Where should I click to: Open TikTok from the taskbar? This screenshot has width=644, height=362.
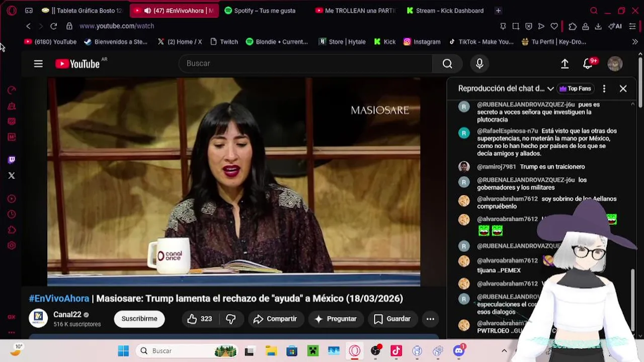396,351
